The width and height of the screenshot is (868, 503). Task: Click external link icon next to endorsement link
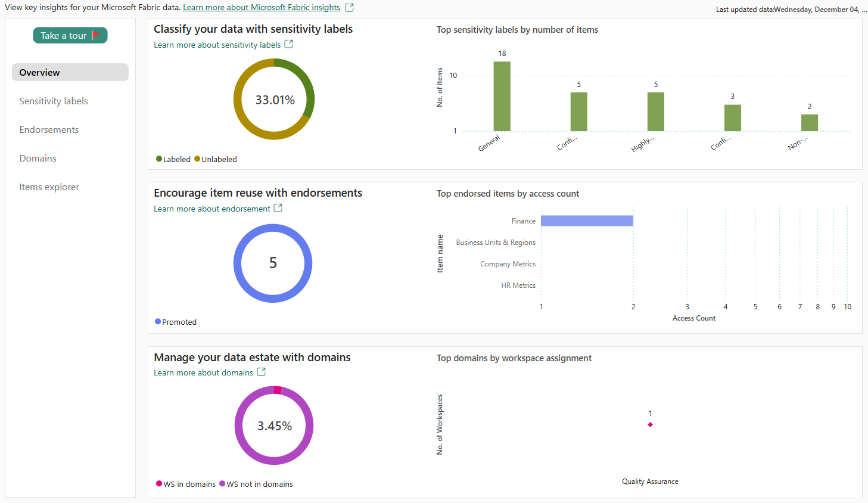278,208
